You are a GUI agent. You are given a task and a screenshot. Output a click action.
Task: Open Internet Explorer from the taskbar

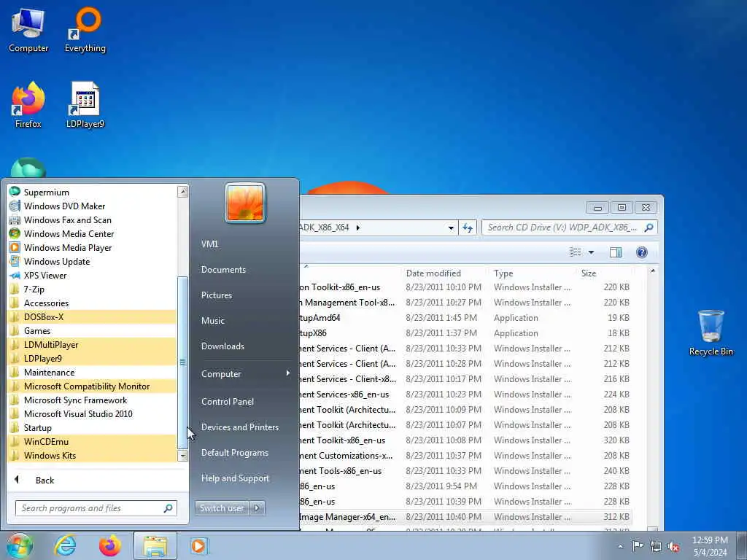point(65,545)
